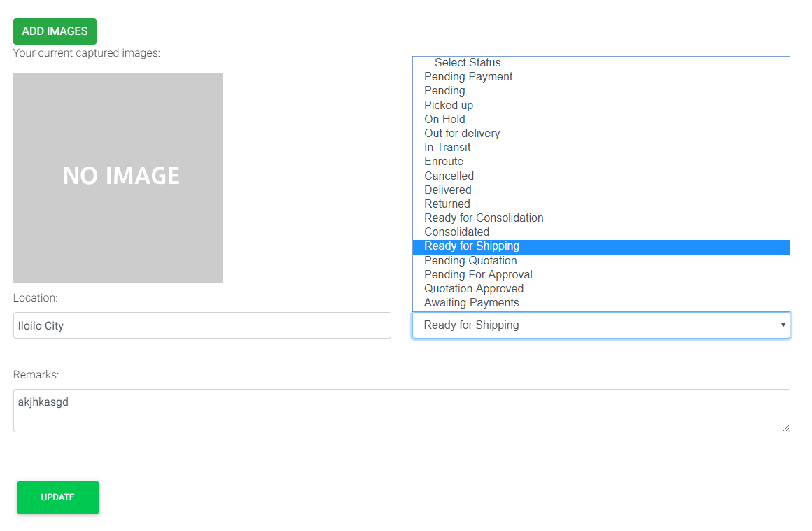The height and width of the screenshot is (531, 812).
Task: Choose the Picked up status
Action: pos(601,105)
